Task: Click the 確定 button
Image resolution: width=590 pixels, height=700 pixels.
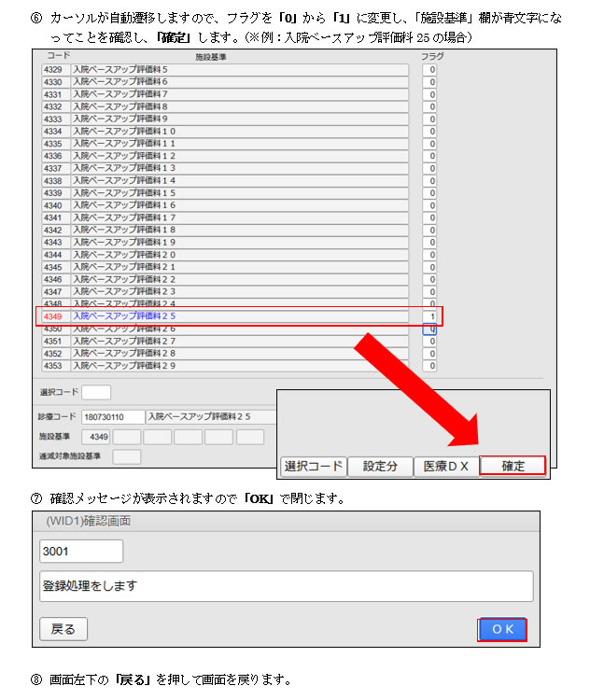Action: [513, 466]
